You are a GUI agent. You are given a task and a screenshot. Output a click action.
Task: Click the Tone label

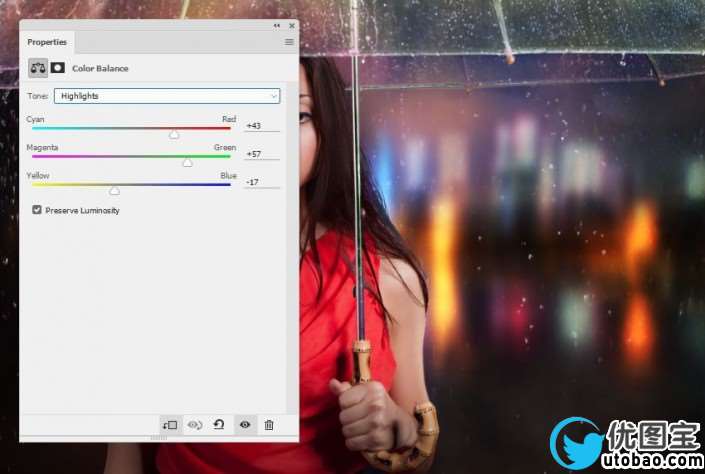[x=38, y=96]
